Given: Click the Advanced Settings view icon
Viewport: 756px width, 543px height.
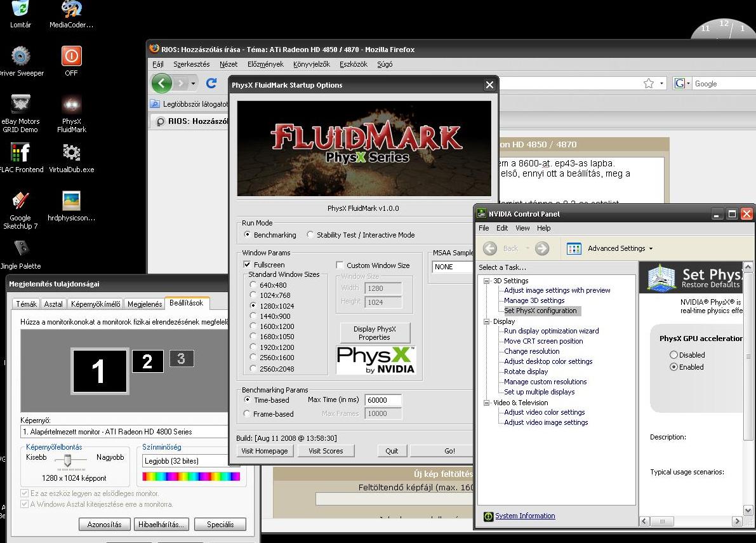Looking at the screenshot, I should 574,248.
